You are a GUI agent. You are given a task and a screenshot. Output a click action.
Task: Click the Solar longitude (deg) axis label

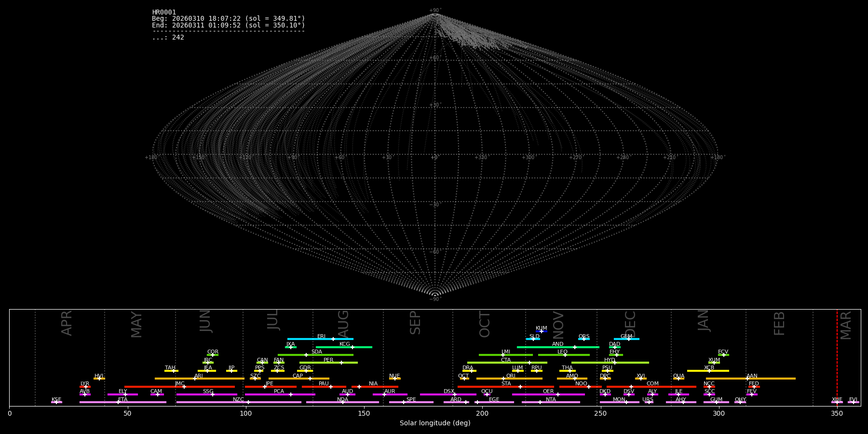tap(435, 423)
